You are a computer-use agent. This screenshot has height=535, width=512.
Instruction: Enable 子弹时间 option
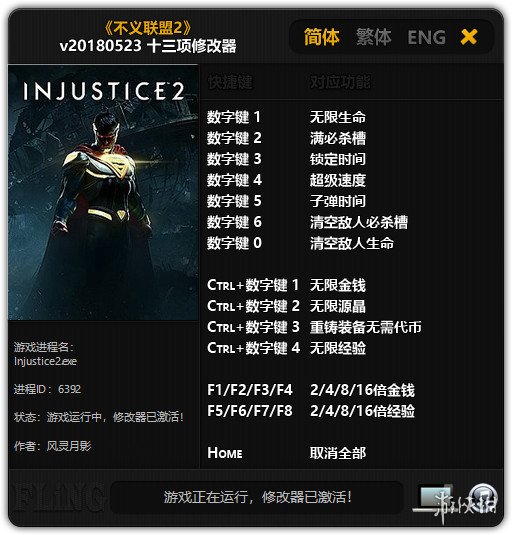pyautogui.click(x=338, y=201)
